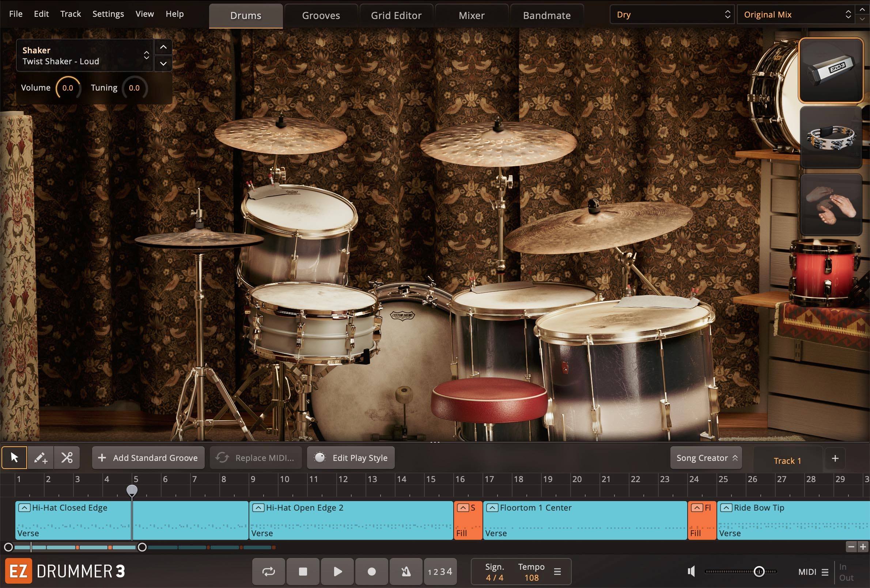This screenshot has height=588, width=870.
Task: Arm the record button
Action: click(x=371, y=571)
